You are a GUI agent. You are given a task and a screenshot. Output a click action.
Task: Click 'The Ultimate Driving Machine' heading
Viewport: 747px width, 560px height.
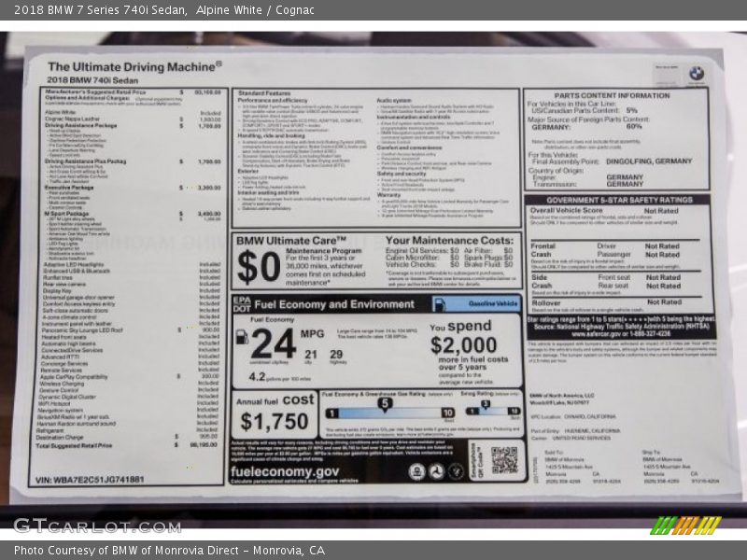point(134,66)
